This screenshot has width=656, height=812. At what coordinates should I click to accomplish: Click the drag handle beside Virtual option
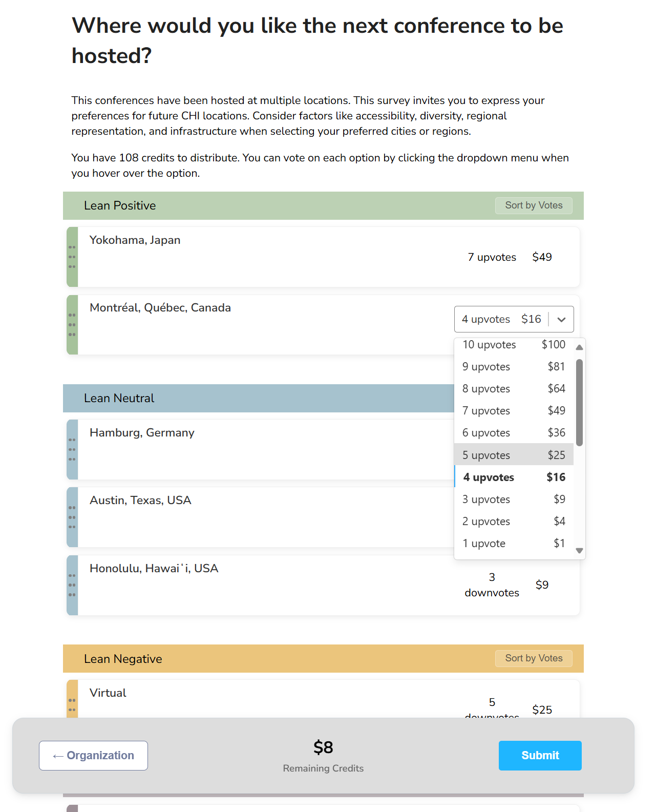pos(72,704)
